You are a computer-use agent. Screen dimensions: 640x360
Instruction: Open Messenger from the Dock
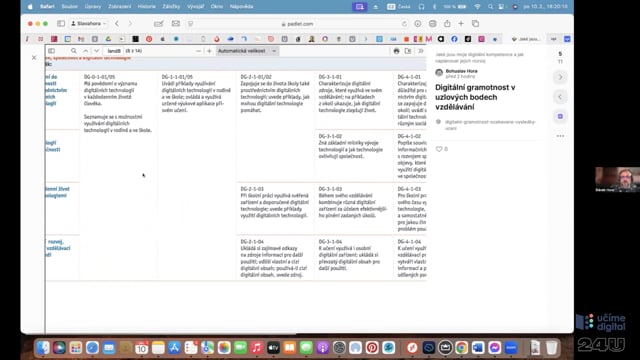[495, 348]
